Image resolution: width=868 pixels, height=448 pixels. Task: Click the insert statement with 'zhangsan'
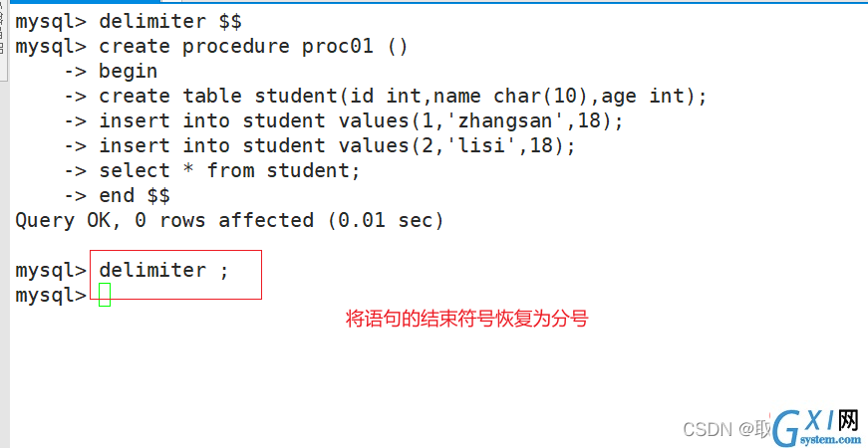coord(361,121)
